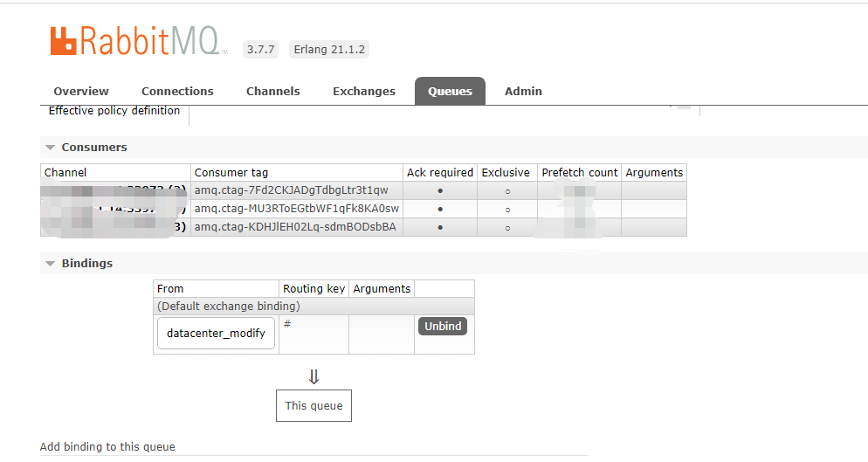Click the RabbitMQ logo icon
868x462 pixels.
(x=64, y=41)
